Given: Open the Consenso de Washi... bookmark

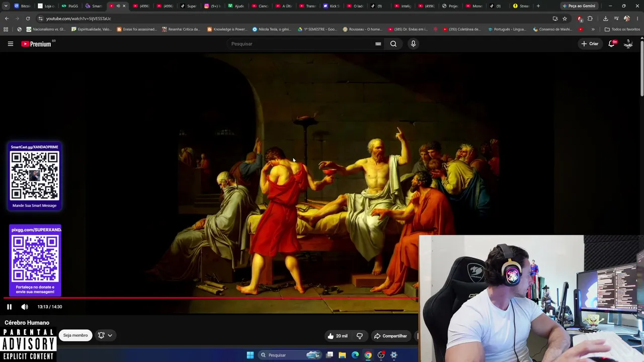Looking at the screenshot, I should [x=552, y=29].
